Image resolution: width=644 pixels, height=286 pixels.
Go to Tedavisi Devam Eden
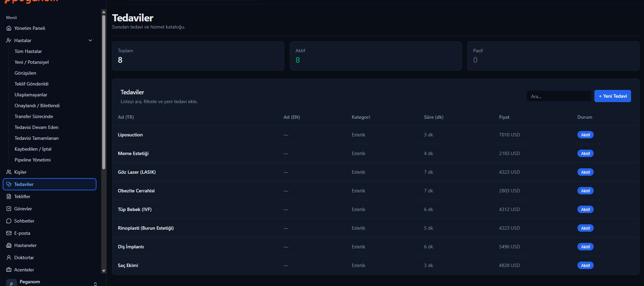coord(36,127)
